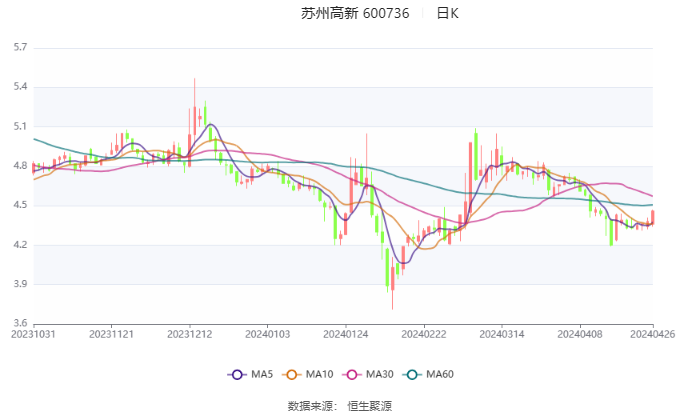Image resolution: width=680 pixels, height=413 pixels.
Task: Click the 4.2 price axis label
Action: 20,245
